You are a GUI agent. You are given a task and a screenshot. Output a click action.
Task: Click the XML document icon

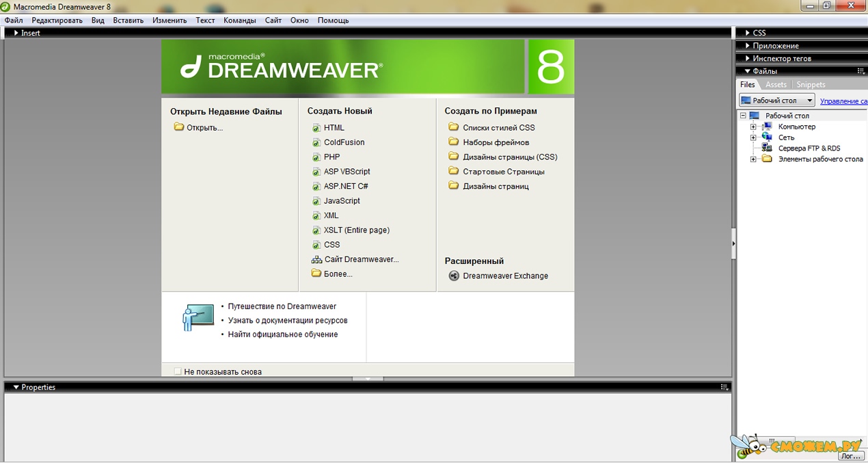[x=316, y=215]
